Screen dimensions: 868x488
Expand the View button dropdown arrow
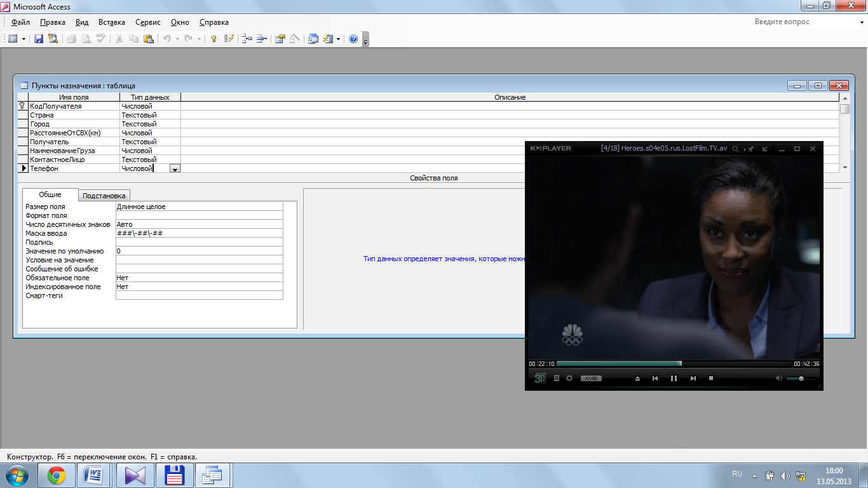tap(24, 39)
